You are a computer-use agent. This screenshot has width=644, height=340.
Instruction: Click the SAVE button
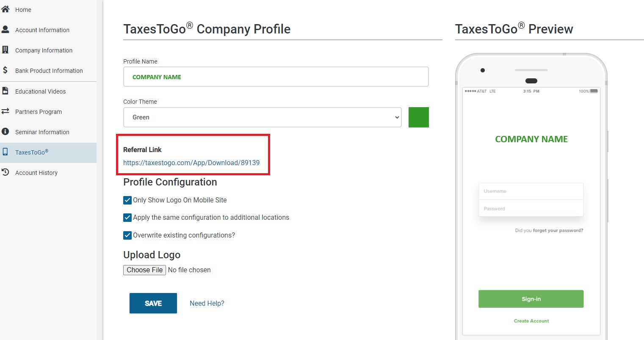pos(153,303)
